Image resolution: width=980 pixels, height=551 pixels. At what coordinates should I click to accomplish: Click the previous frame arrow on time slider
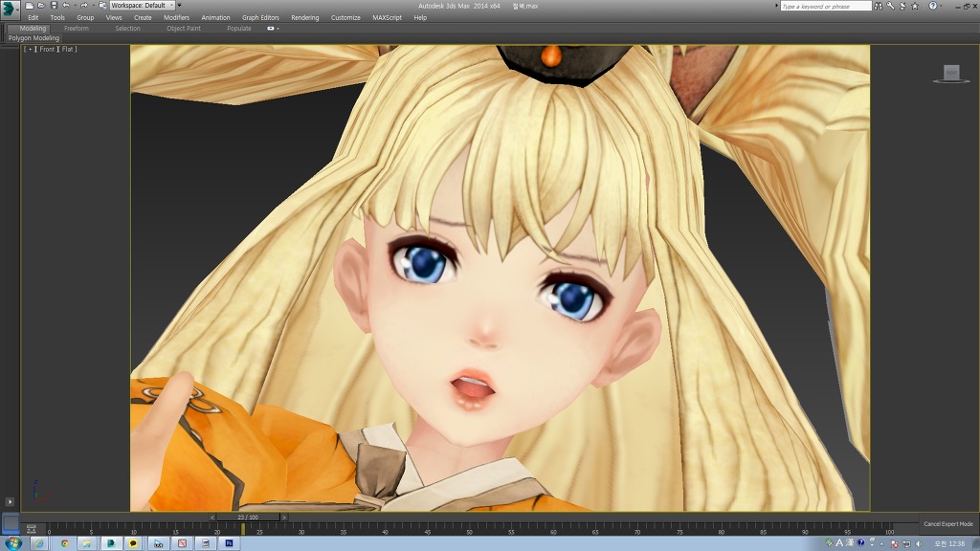[x=212, y=518]
